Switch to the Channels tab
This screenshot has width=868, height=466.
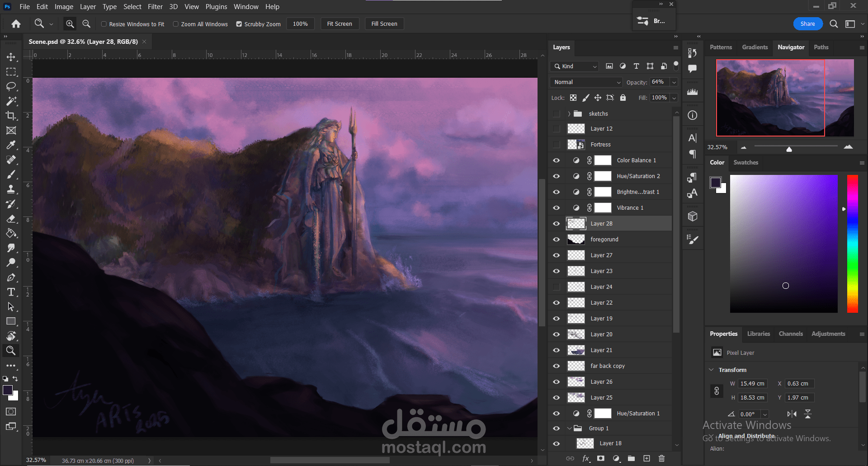tap(791, 334)
